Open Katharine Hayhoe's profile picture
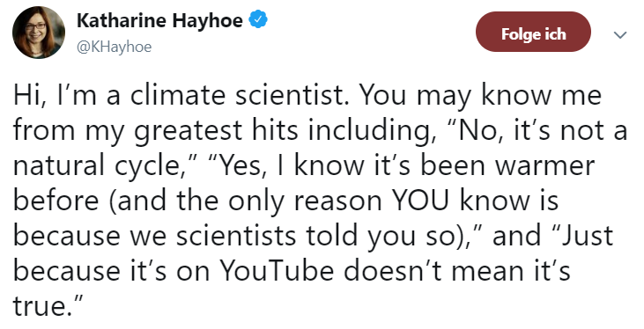The image size is (644, 329). click(x=39, y=33)
